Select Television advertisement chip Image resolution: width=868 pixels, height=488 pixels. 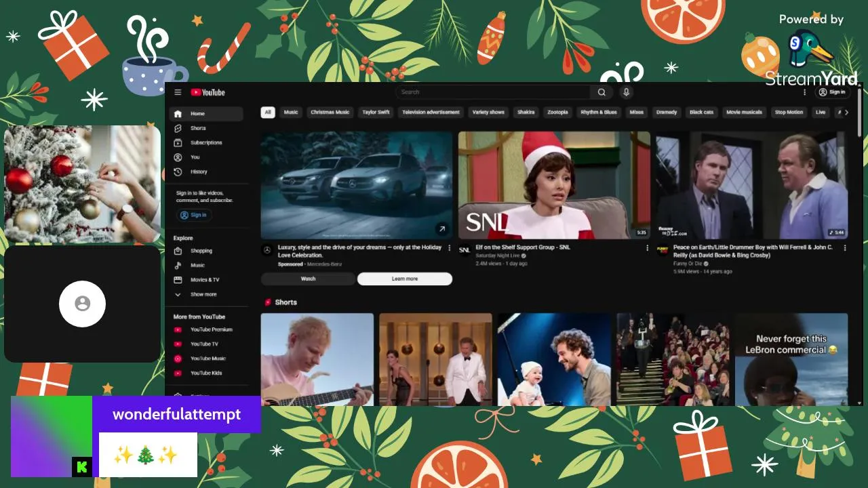(x=431, y=112)
